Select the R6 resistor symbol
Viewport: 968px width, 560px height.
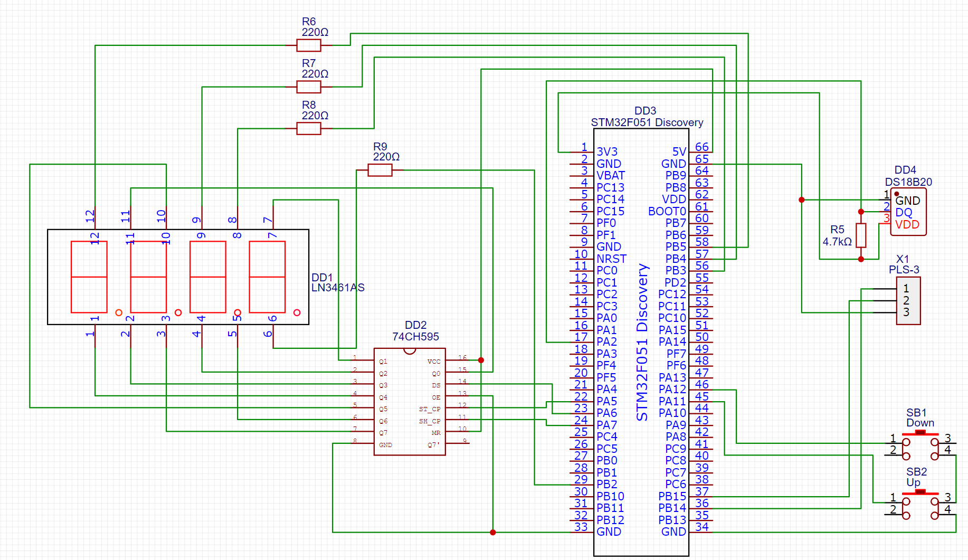point(309,45)
